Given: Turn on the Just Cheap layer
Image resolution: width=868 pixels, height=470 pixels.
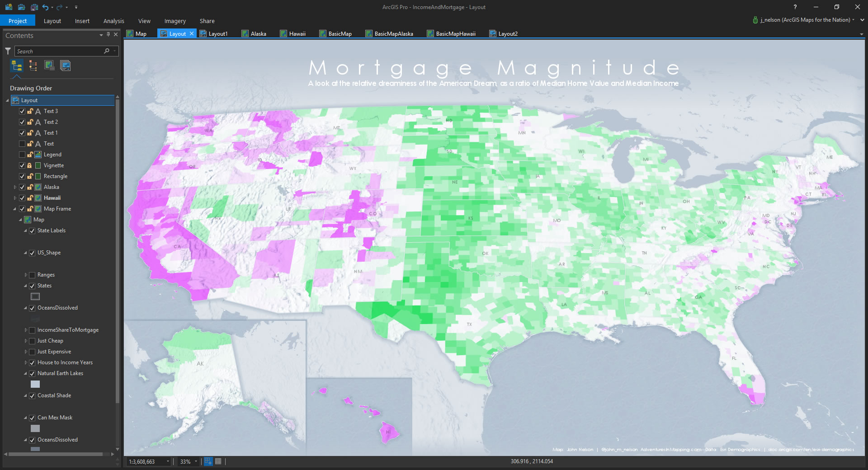Looking at the screenshot, I should pos(32,341).
